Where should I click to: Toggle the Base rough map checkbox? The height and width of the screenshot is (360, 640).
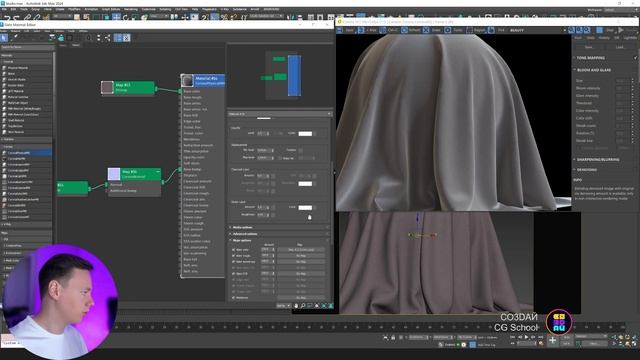tap(233, 256)
